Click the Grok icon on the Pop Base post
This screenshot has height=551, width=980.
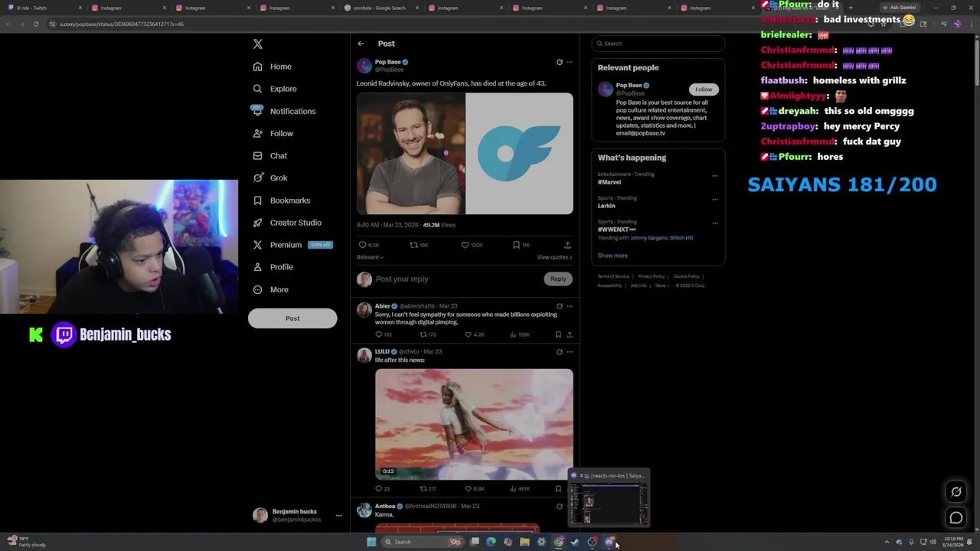559,62
